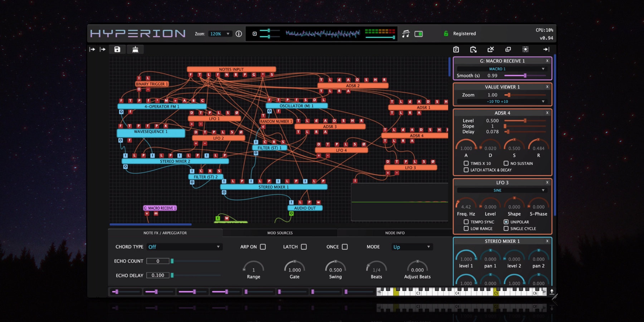Enable the ARP ON checkbox
Screen dimensions: 644x322
(263, 247)
